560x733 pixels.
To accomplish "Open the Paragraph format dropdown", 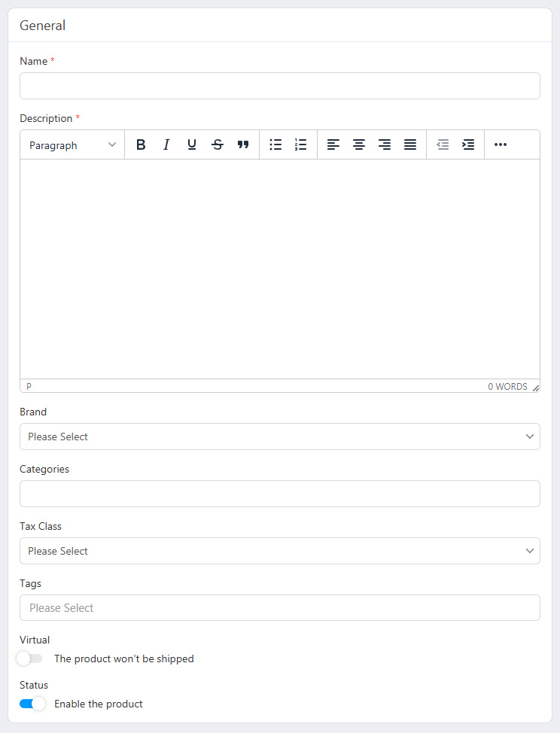I will point(72,145).
